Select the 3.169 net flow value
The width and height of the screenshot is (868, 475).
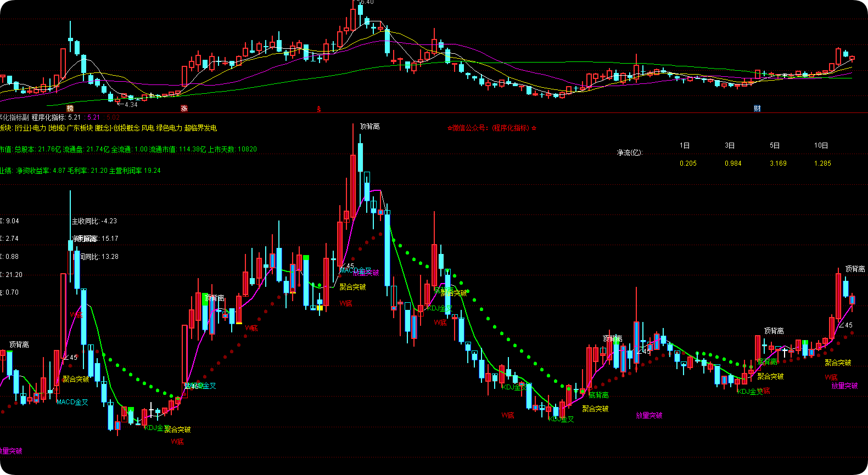[x=778, y=163]
